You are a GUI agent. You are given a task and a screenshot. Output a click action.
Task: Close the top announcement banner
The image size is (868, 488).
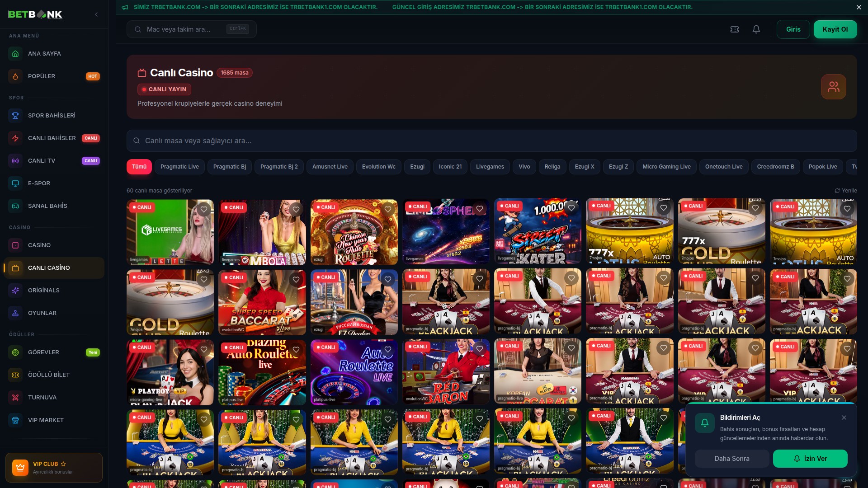(x=859, y=7)
